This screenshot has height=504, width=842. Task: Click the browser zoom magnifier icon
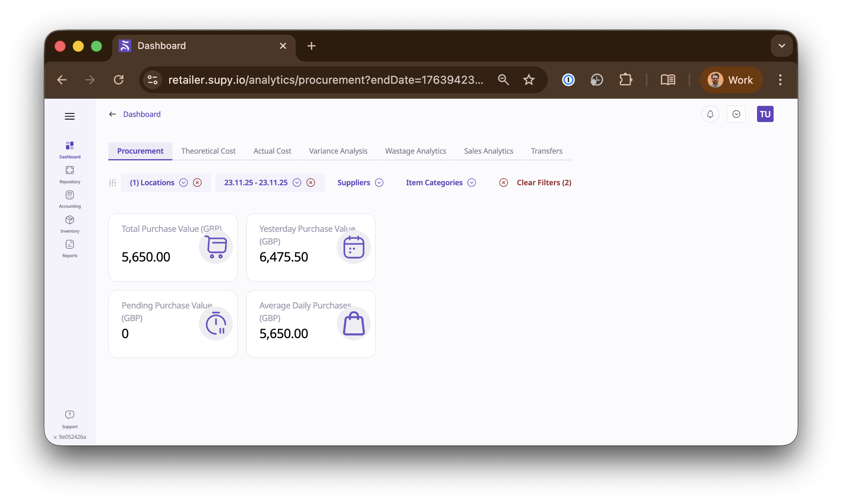(x=503, y=80)
